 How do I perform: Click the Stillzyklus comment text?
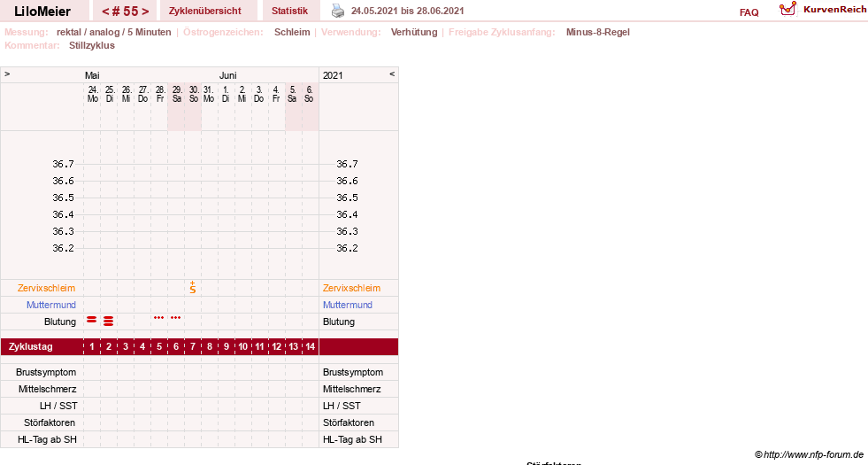[92, 45]
